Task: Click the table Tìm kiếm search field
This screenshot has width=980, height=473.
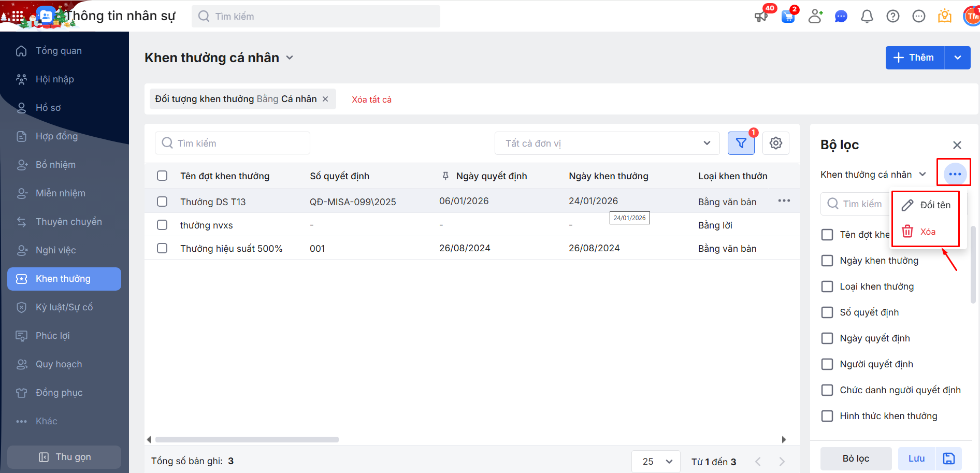Action: 233,143
